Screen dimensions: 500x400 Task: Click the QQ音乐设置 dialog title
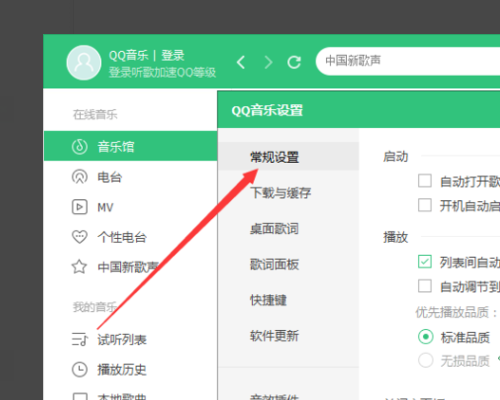click(267, 110)
